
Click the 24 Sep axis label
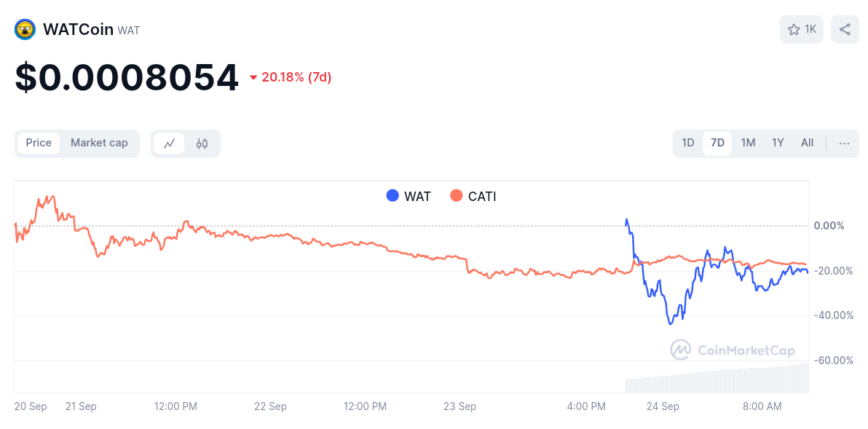click(663, 406)
